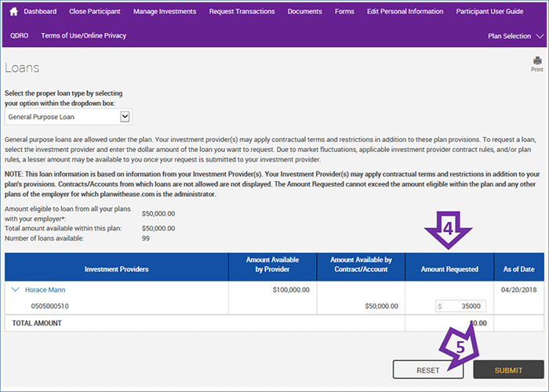The image size is (549, 392).
Task: Open Request Transactions menu
Action: pyautogui.click(x=242, y=12)
